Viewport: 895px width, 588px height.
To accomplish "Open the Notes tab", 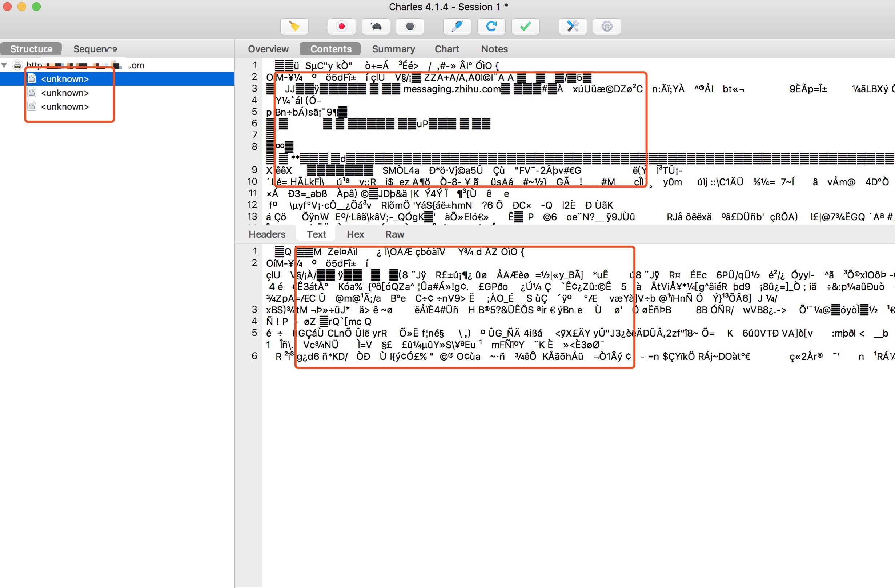I will [494, 49].
